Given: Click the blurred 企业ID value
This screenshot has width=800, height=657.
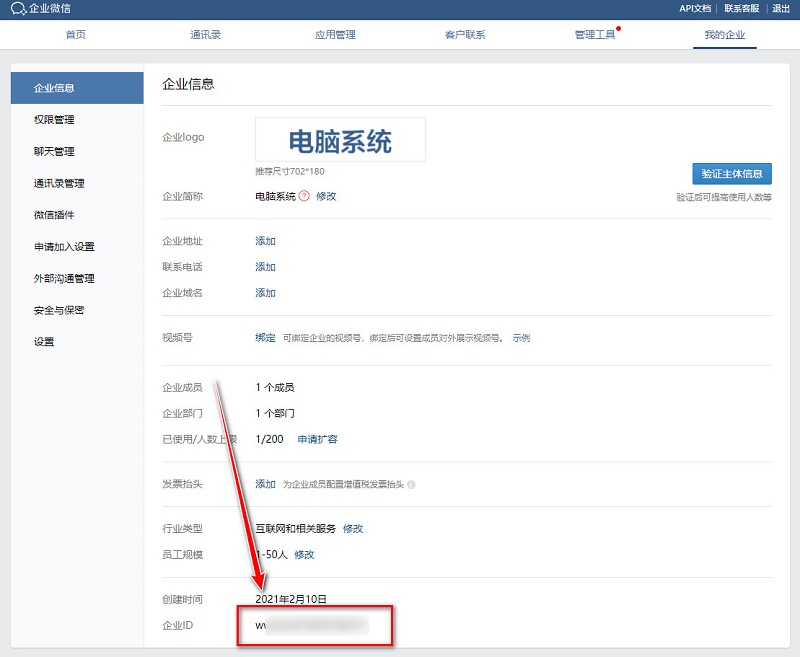Looking at the screenshot, I should point(312,625).
